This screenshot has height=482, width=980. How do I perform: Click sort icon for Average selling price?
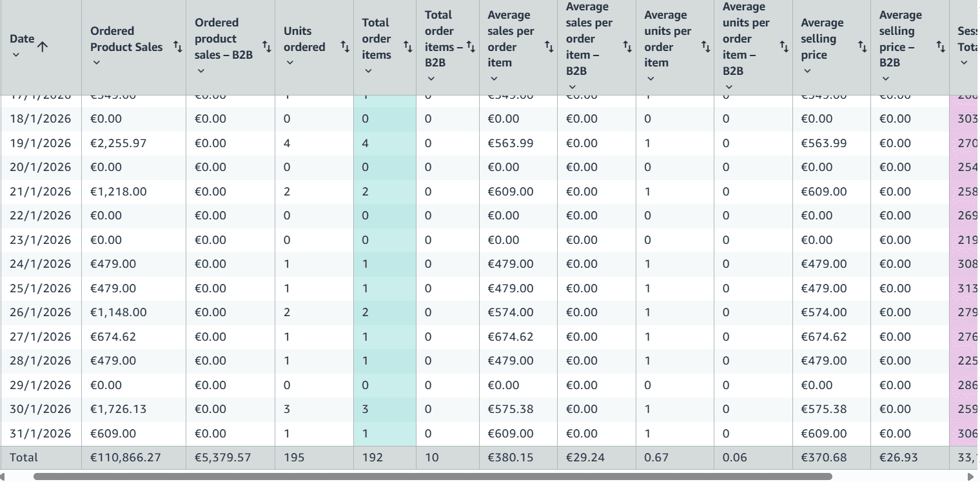coord(862,46)
